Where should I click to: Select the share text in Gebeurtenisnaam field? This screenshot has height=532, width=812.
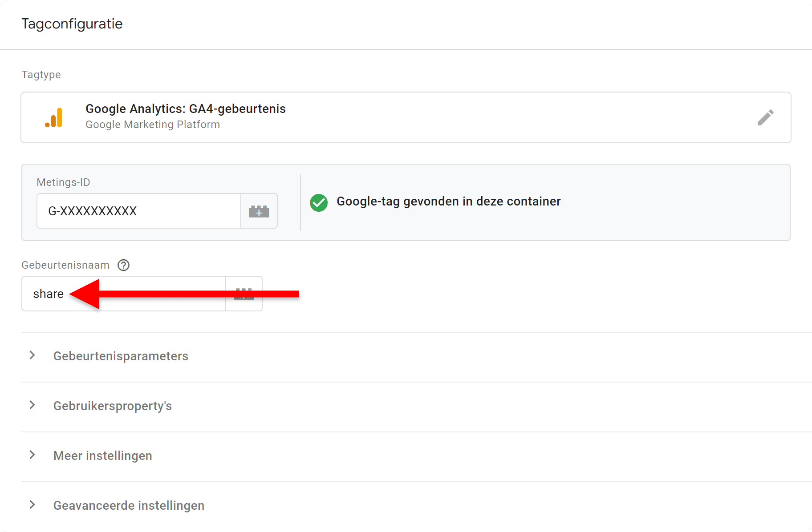tap(48, 294)
